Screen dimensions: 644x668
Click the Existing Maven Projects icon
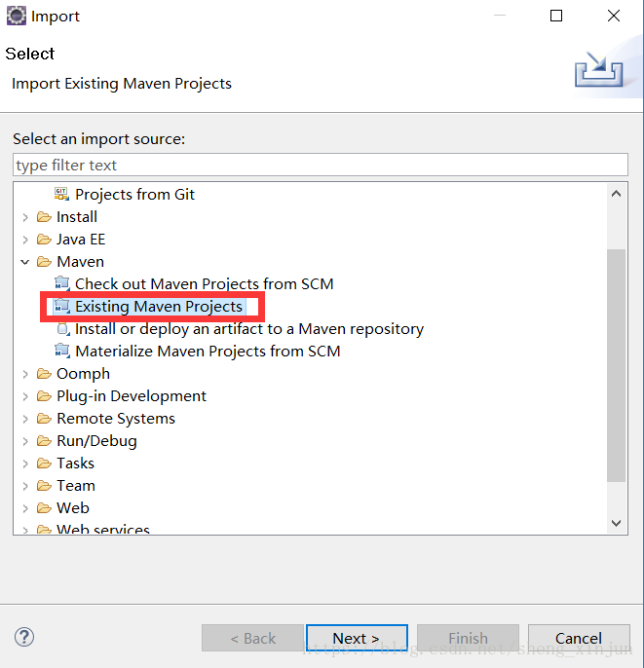pos(61,307)
